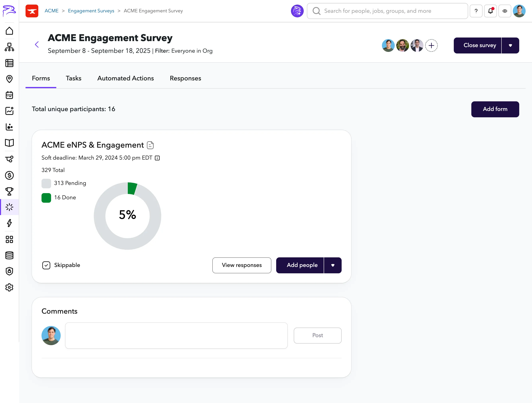The width and height of the screenshot is (532, 403).
Task: Expand the Close survey dropdown arrow
Action: 510,45
